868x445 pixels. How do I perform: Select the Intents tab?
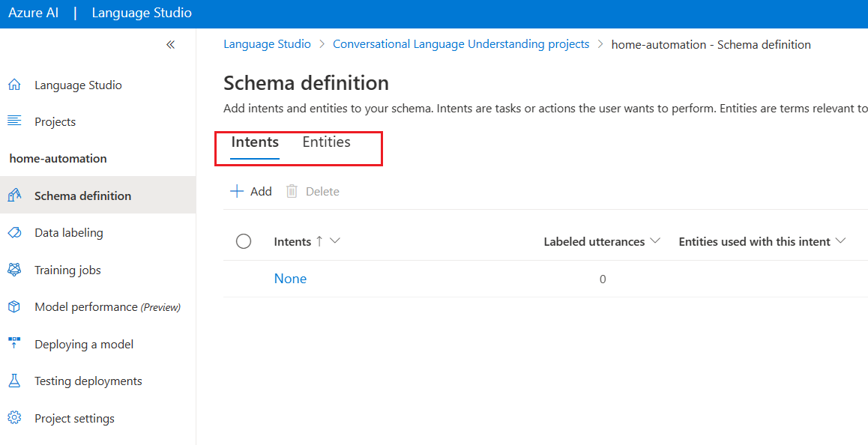point(255,142)
